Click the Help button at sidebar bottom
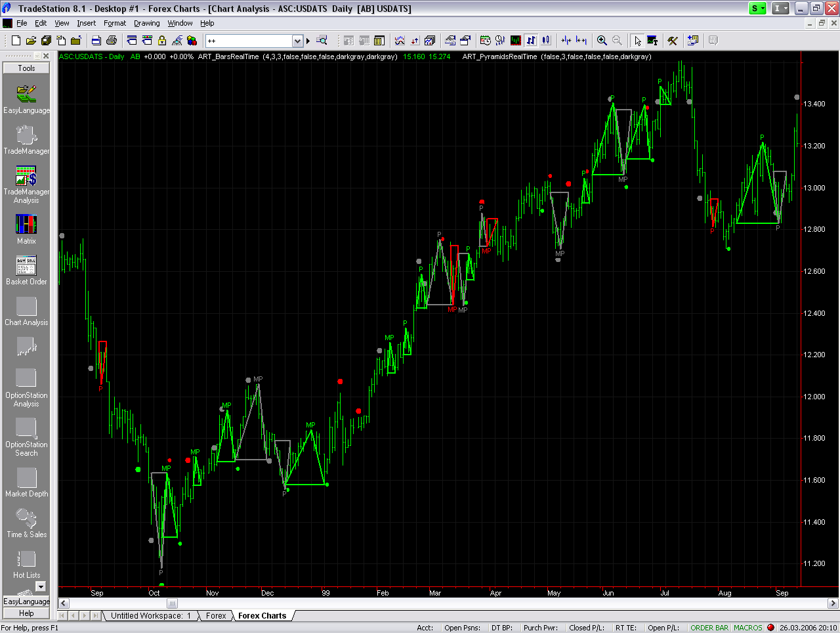This screenshot has height=633, width=840. click(26, 613)
